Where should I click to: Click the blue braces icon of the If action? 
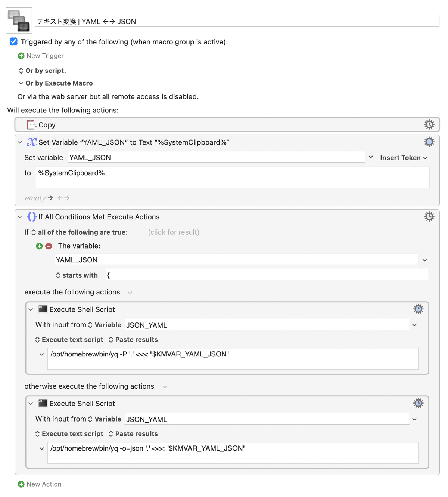pyautogui.click(x=31, y=216)
